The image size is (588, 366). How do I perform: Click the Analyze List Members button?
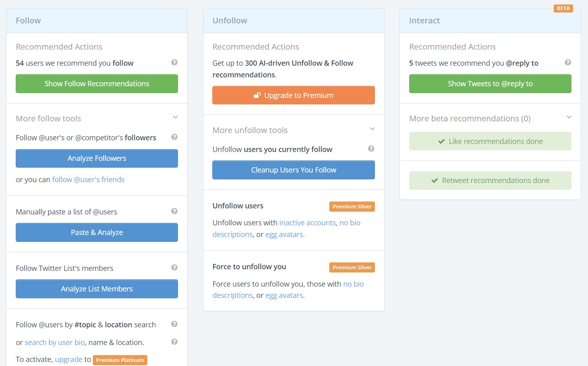[97, 289]
